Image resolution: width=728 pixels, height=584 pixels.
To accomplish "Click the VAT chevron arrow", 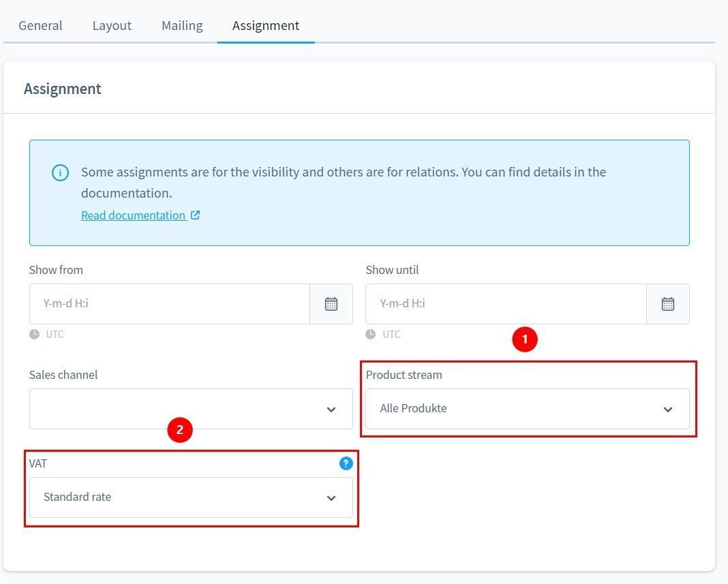I will coord(331,498).
